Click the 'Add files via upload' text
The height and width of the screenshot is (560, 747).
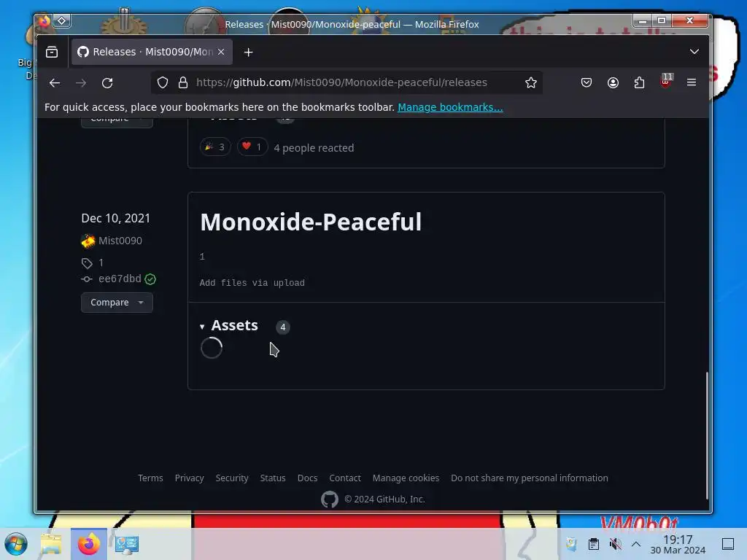pyautogui.click(x=252, y=283)
